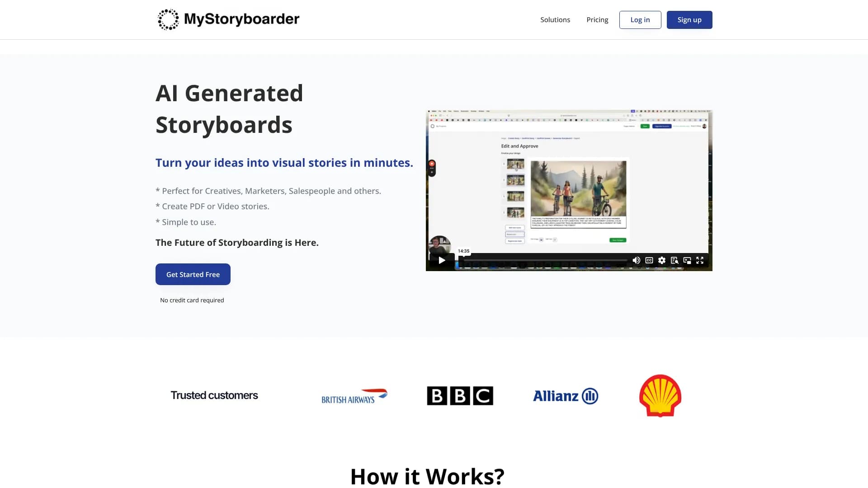Mute the demo video audio
Viewport: 868px width, 488px height.
coord(636,260)
